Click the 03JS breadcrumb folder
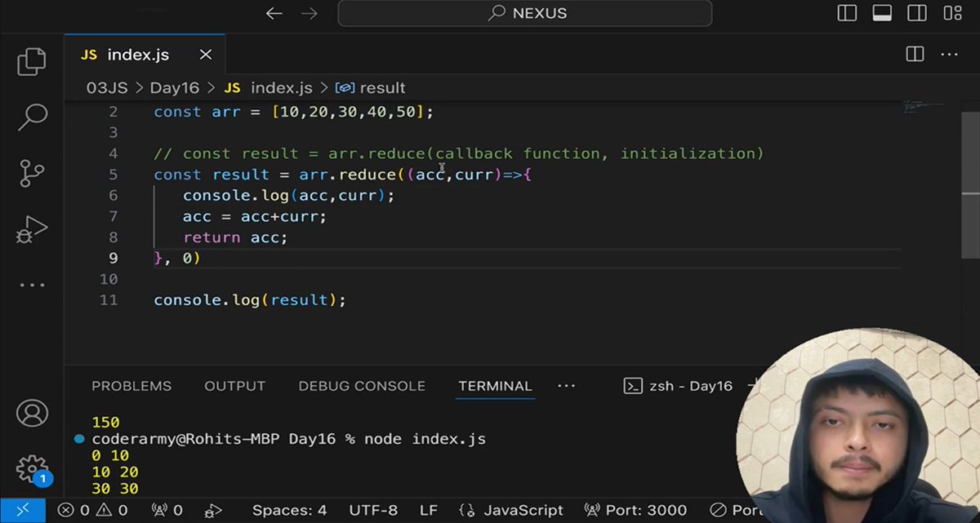Screen dimensions: 980x523 coord(105,88)
